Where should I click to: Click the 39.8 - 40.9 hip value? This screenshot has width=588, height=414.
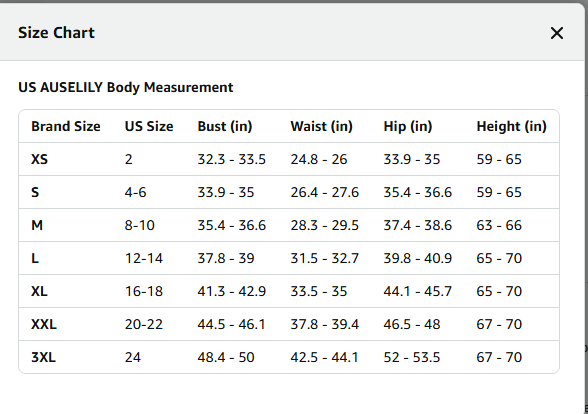[417, 258]
